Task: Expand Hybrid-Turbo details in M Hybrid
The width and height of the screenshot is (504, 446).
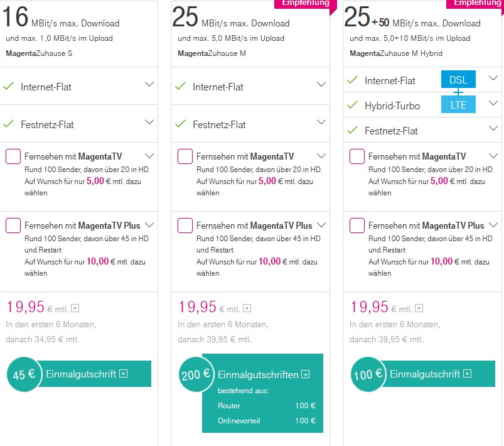Action: [x=493, y=103]
